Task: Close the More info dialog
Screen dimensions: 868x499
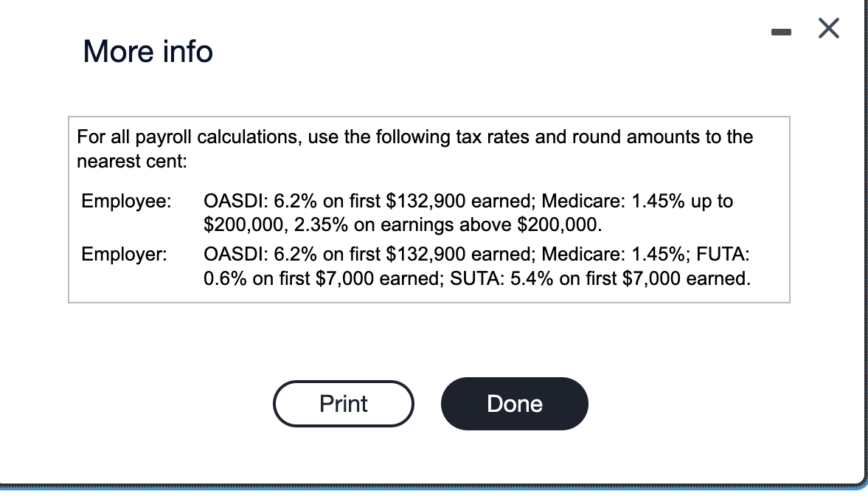Action: [x=829, y=30]
